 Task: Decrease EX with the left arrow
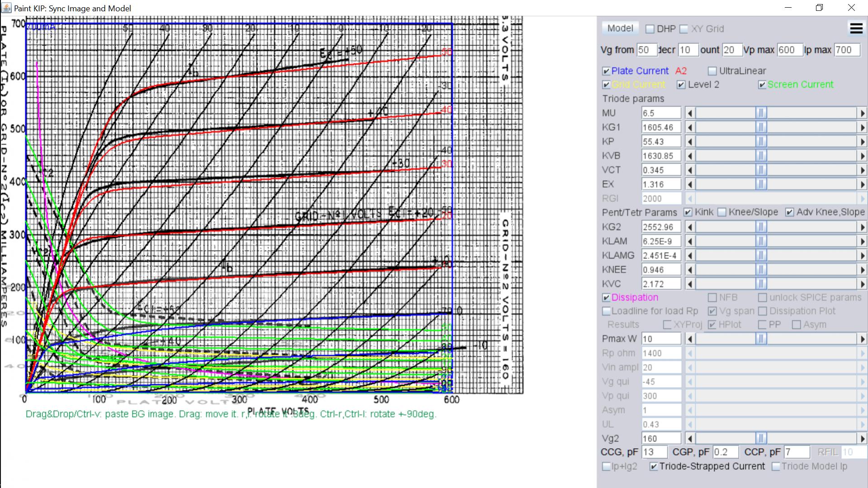(x=690, y=185)
